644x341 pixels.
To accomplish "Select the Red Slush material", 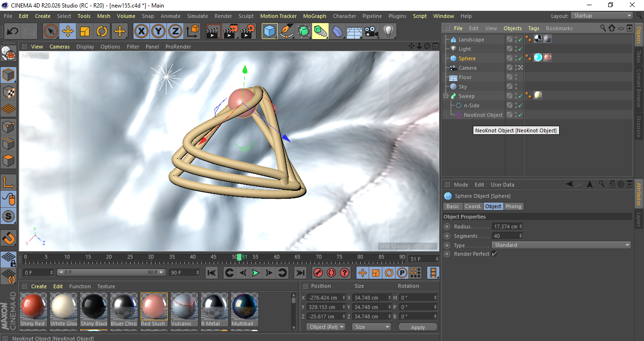I will coord(153,309).
